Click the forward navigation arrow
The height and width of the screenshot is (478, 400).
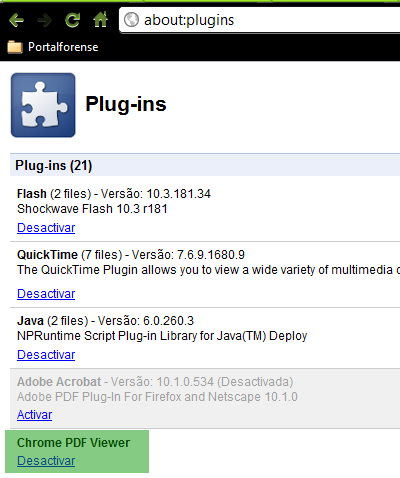(44, 20)
